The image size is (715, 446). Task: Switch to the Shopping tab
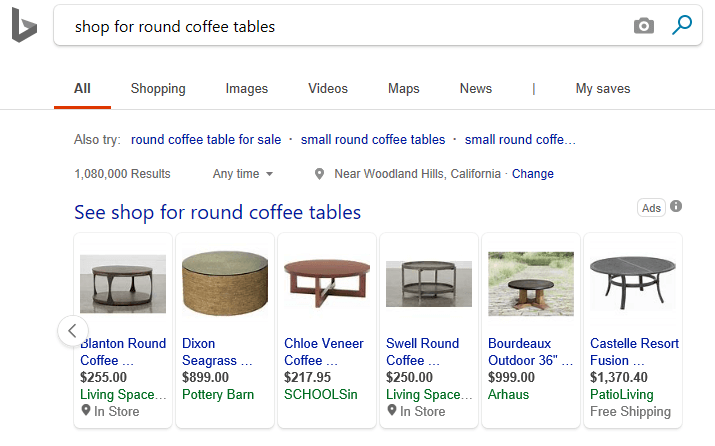[158, 88]
